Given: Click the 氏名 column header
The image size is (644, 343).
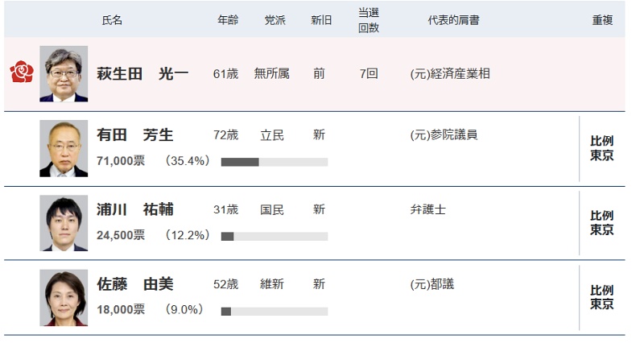Looking at the screenshot, I should (113, 20).
